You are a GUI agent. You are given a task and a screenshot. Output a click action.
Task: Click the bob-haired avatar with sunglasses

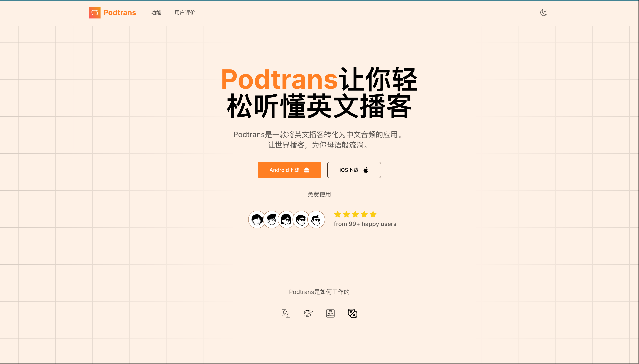pos(286,220)
